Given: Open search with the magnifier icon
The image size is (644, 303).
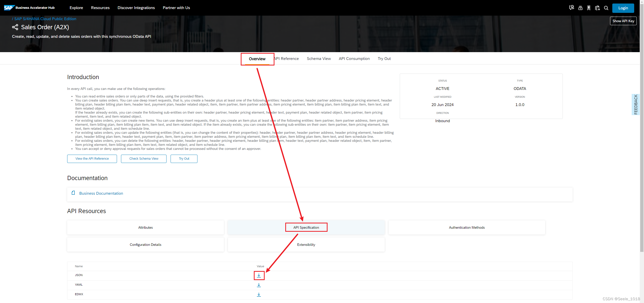Looking at the screenshot, I should point(606,8).
